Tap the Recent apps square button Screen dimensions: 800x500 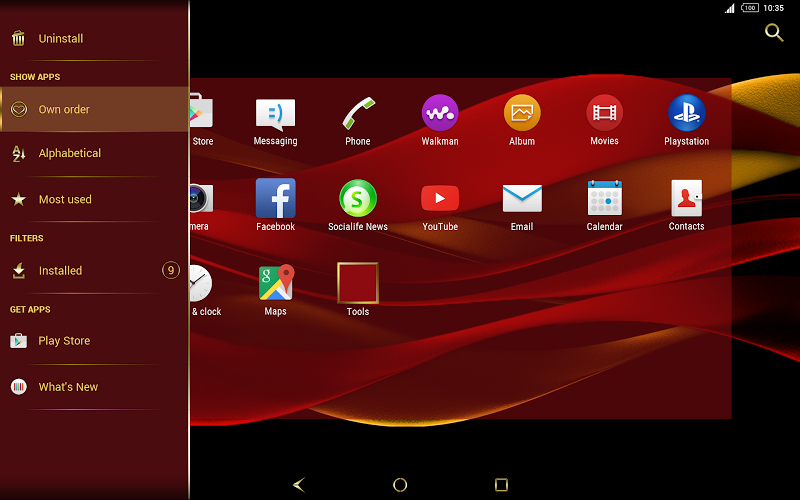(x=501, y=484)
